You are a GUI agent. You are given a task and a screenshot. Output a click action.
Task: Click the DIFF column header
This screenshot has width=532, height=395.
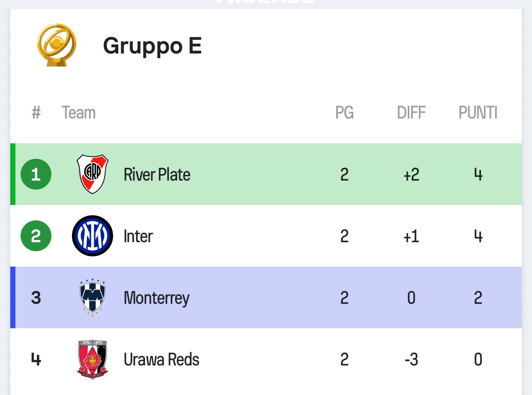click(411, 113)
